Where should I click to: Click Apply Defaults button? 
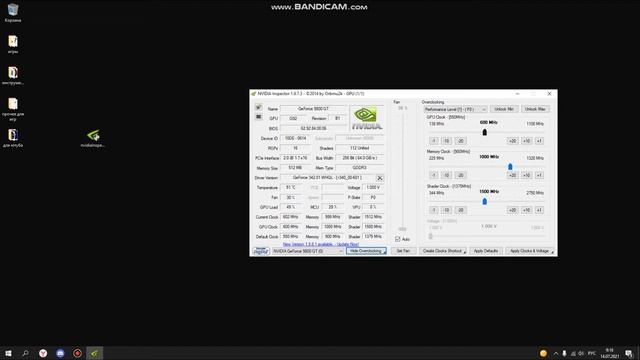tap(486, 251)
